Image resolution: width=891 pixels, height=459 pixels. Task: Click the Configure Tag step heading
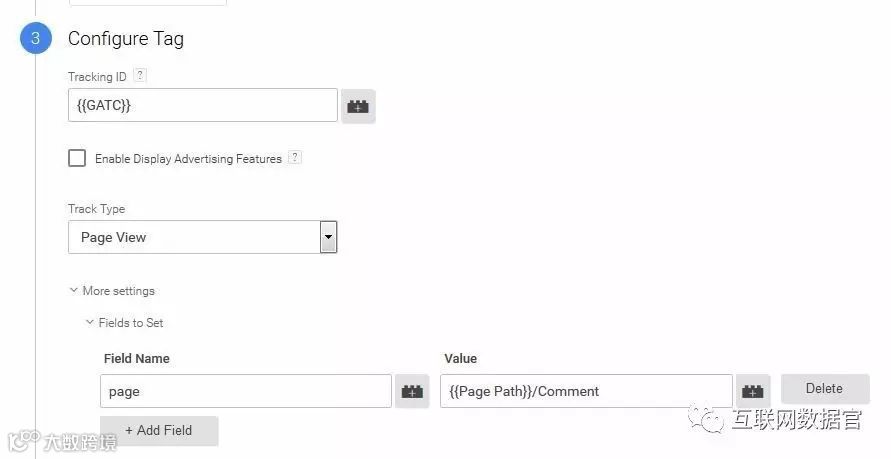pyautogui.click(x=126, y=39)
